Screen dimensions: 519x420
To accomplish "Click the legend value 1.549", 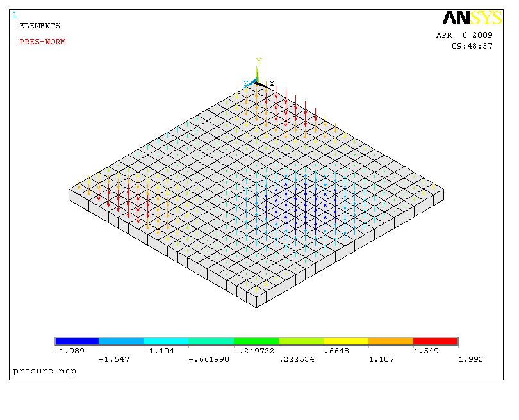I will pos(426,351).
